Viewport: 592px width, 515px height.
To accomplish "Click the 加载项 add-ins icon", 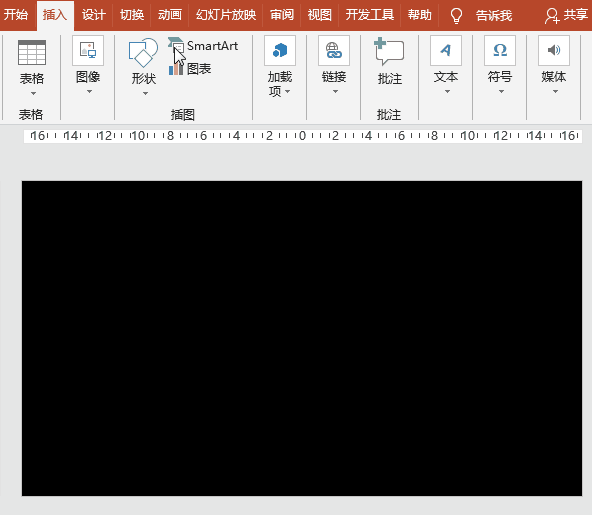I will pos(280,51).
